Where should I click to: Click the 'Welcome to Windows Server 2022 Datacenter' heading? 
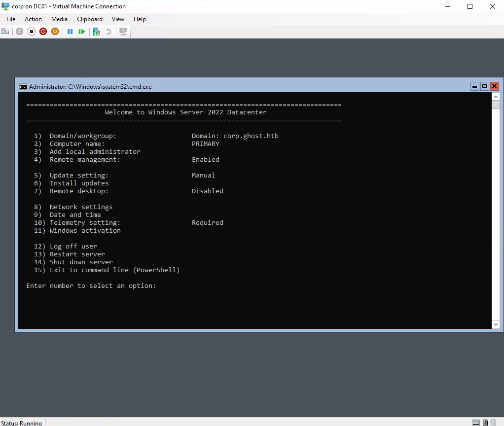point(186,112)
